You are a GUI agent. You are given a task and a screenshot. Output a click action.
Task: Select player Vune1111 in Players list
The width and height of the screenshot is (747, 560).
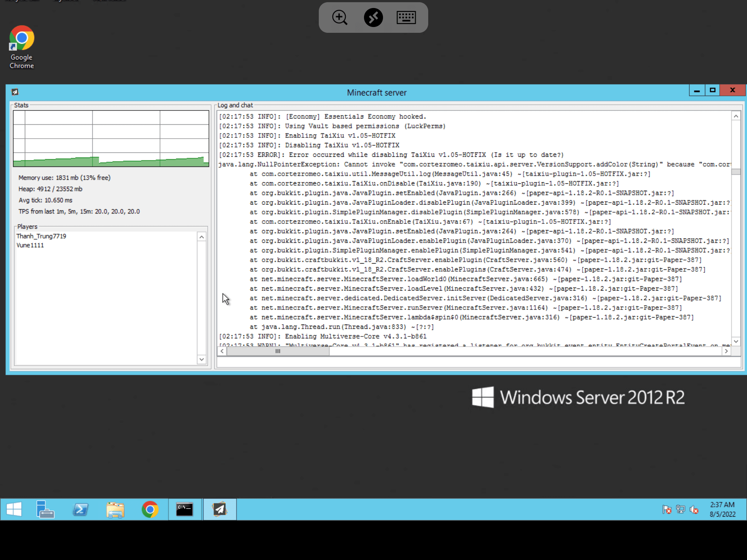tap(30, 245)
